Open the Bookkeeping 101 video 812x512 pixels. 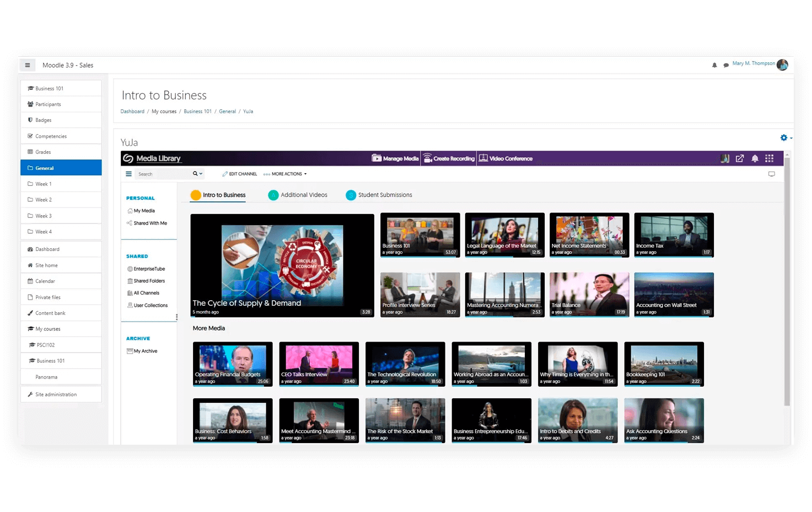tap(664, 364)
